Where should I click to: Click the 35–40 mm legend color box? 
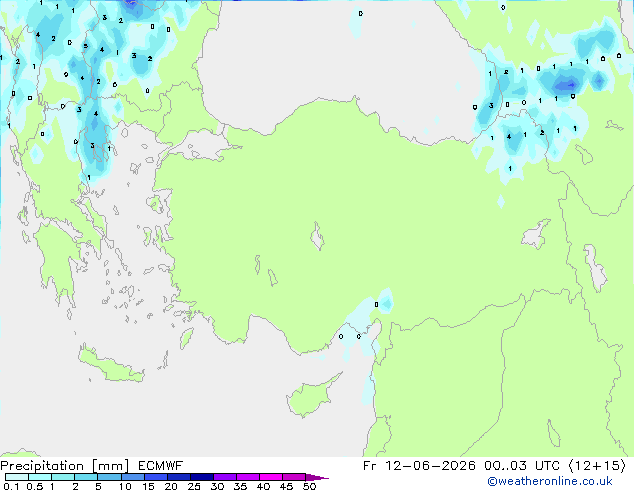[x=248, y=477]
